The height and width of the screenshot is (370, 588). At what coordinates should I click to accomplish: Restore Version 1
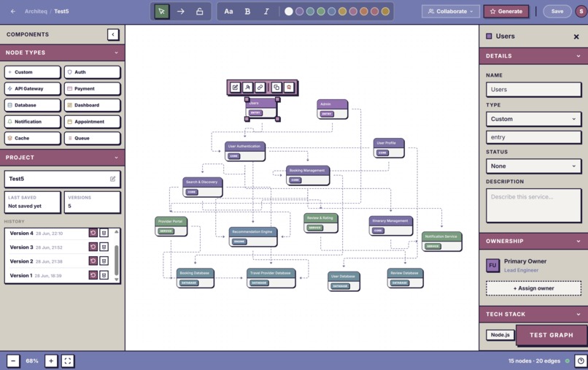93,275
